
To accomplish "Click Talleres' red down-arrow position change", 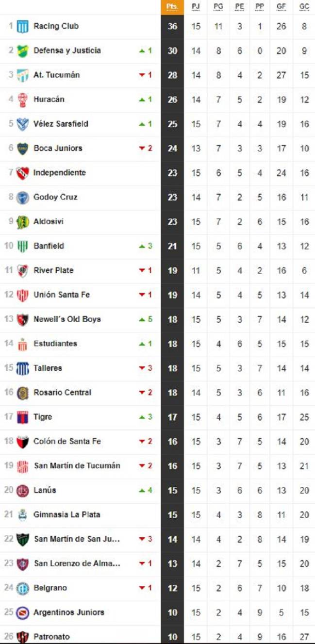I will coord(146,368).
